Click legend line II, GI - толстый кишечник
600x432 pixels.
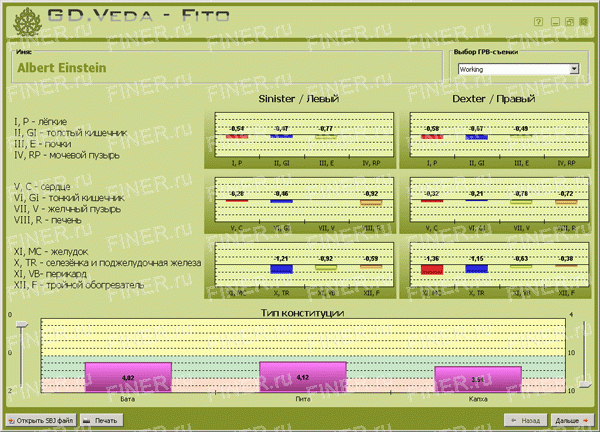(70, 133)
